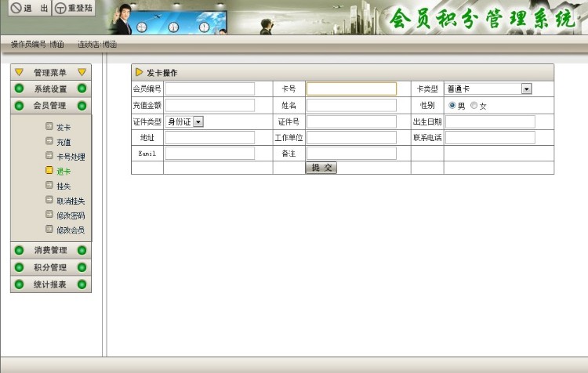Click the 退出 logout button
Image resolution: width=588 pixels, height=373 pixels.
coord(30,8)
